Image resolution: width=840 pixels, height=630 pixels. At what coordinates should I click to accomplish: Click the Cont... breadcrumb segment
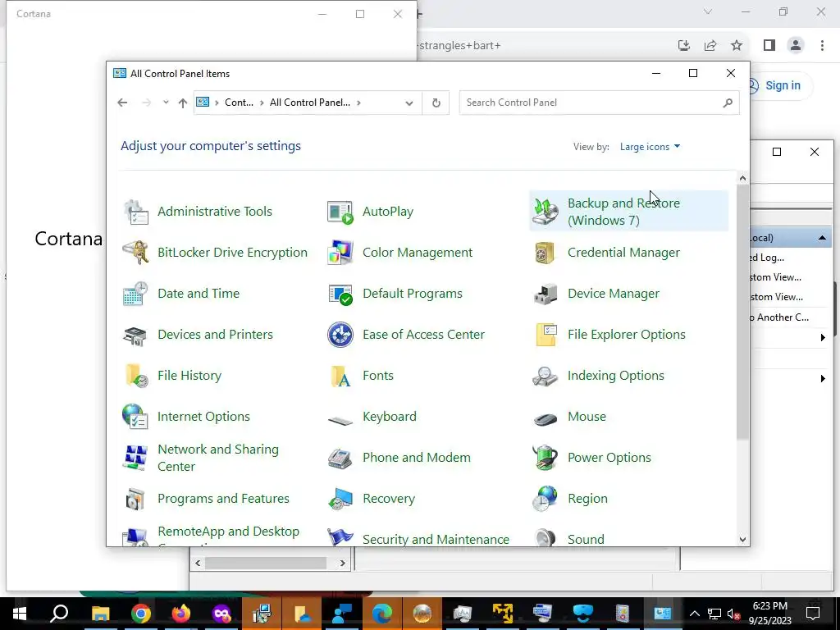(239, 103)
